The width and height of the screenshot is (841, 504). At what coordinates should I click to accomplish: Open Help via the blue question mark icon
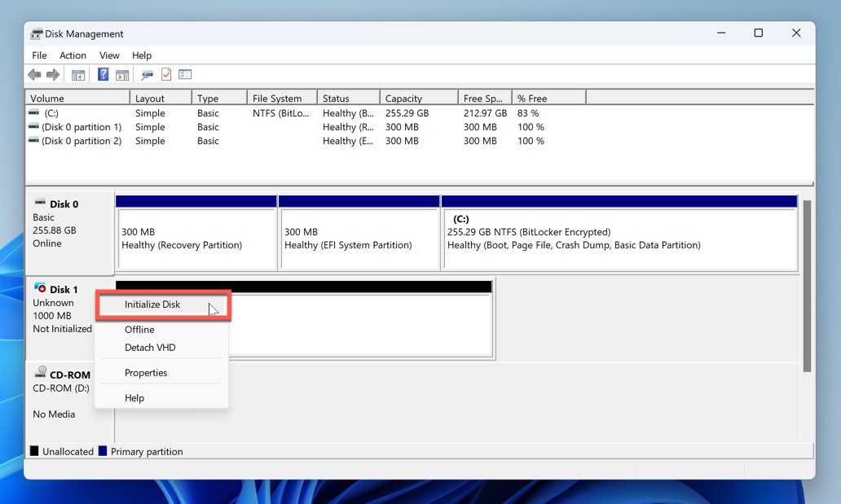[x=103, y=74]
